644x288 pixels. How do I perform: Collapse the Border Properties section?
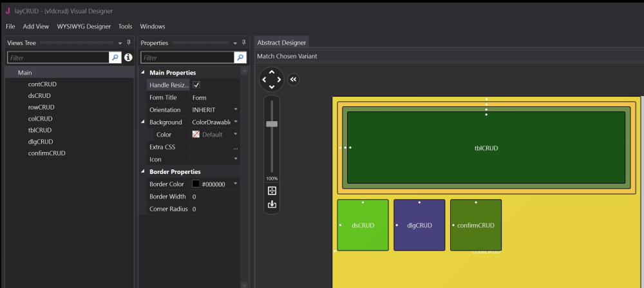[x=143, y=172]
